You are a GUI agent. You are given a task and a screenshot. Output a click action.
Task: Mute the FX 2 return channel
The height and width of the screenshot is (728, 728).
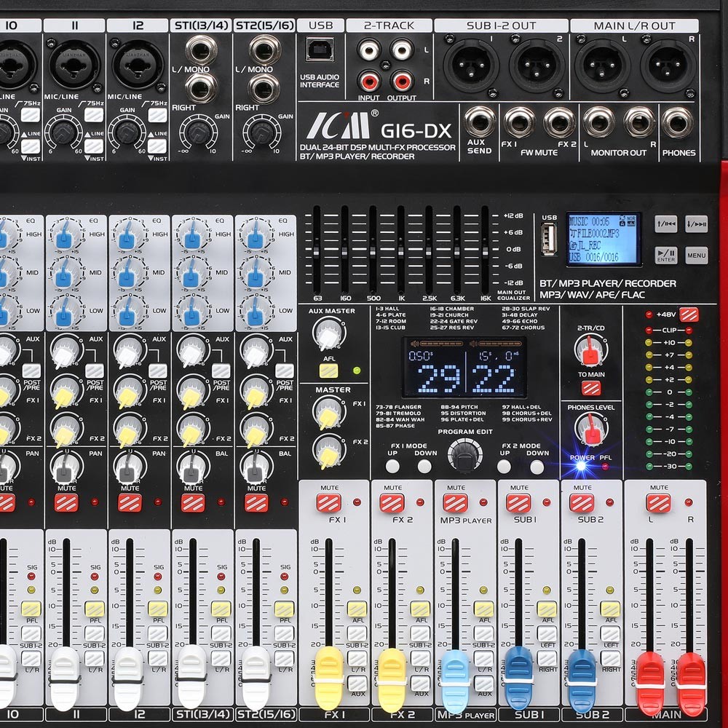[x=392, y=503]
